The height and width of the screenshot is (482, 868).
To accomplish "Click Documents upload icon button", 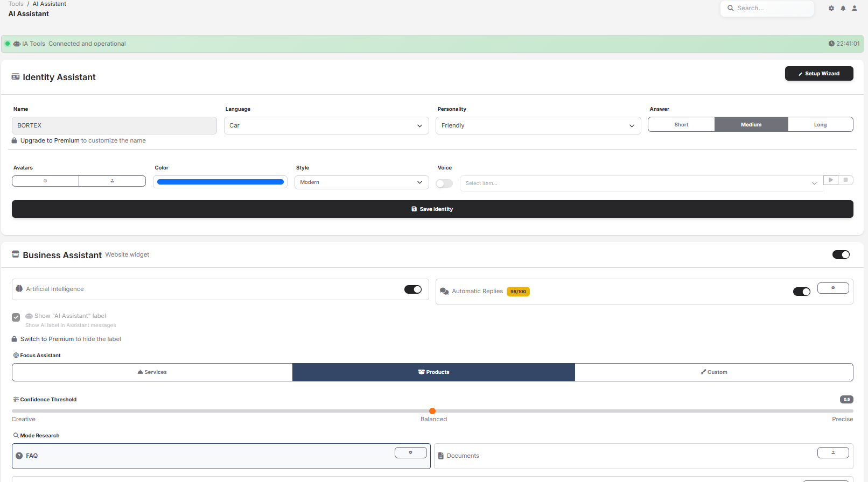I will 832,453.
